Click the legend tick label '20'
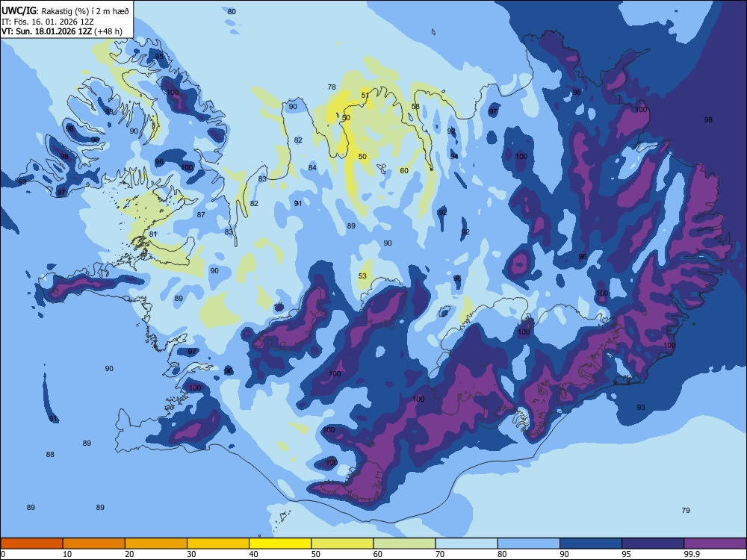This screenshot has width=747, height=560. click(129, 554)
